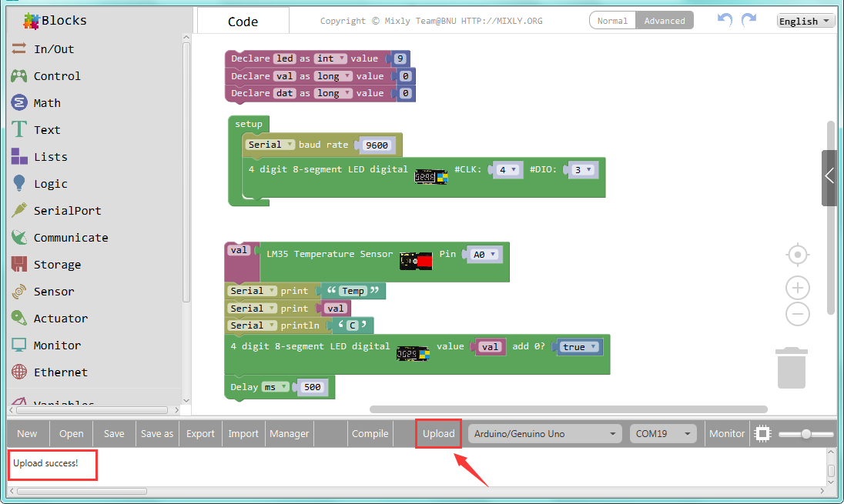Open the Arduino/Genuino Uno board dropdown
Viewport: 844px width, 504px height.
click(544, 434)
